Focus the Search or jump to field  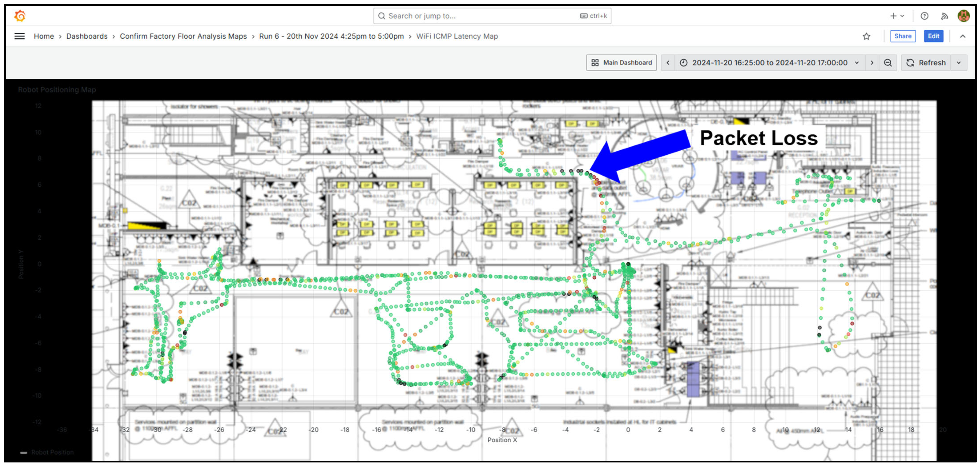tap(479, 16)
